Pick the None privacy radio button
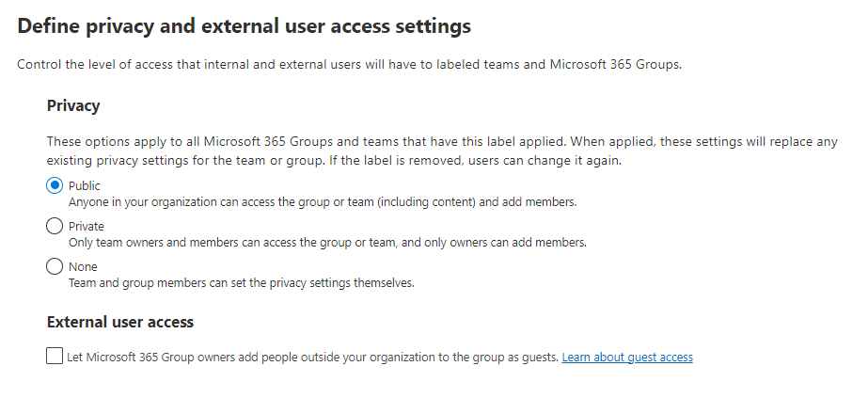 55,267
